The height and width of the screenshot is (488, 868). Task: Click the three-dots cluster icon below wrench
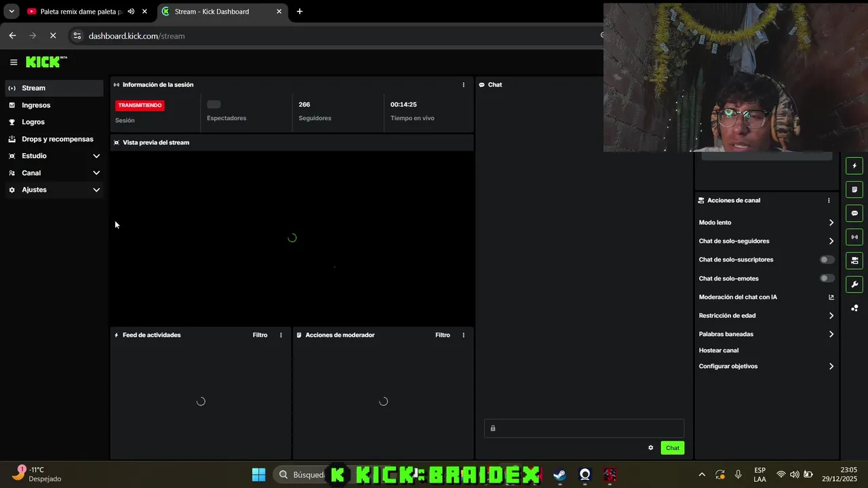[x=854, y=308]
